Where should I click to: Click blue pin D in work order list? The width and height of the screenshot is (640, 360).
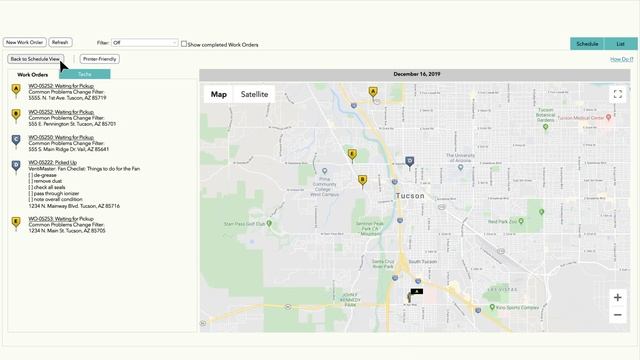click(16, 166)
